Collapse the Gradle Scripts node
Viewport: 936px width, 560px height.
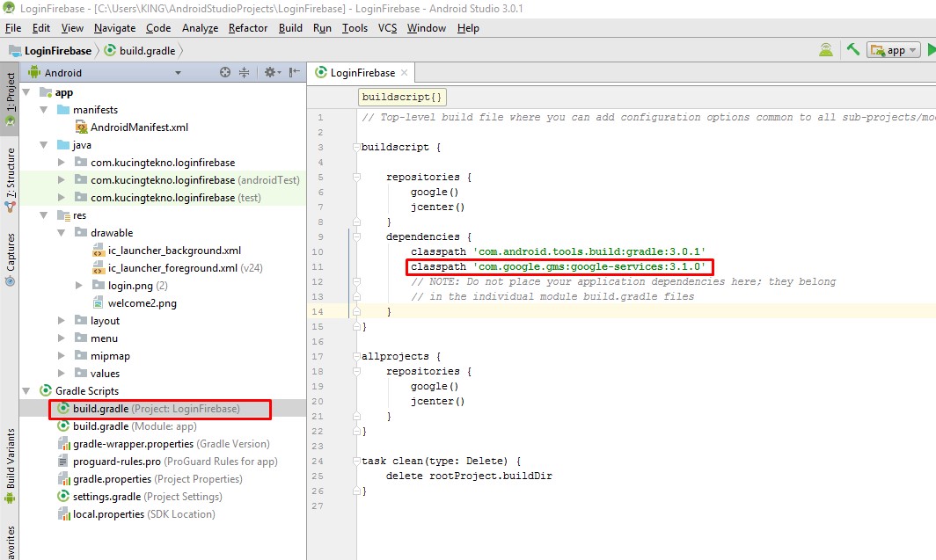[x=26, y=390]
